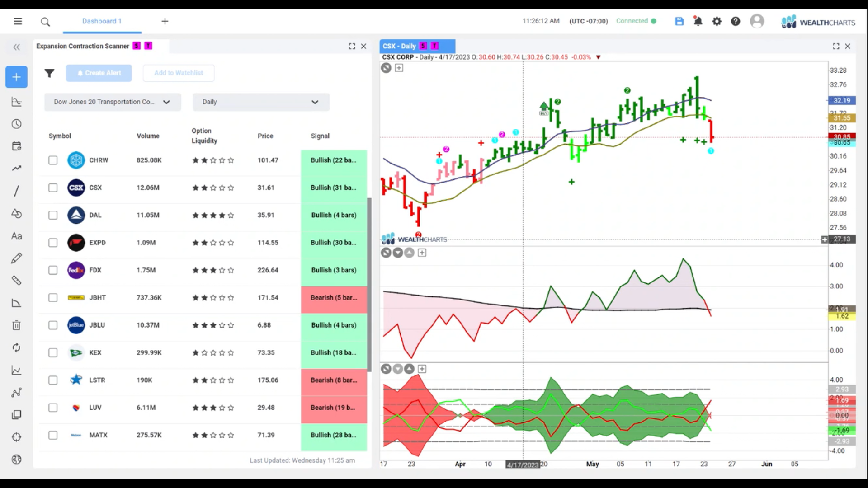Open the calendar tool in sidebar

(16, 146)
